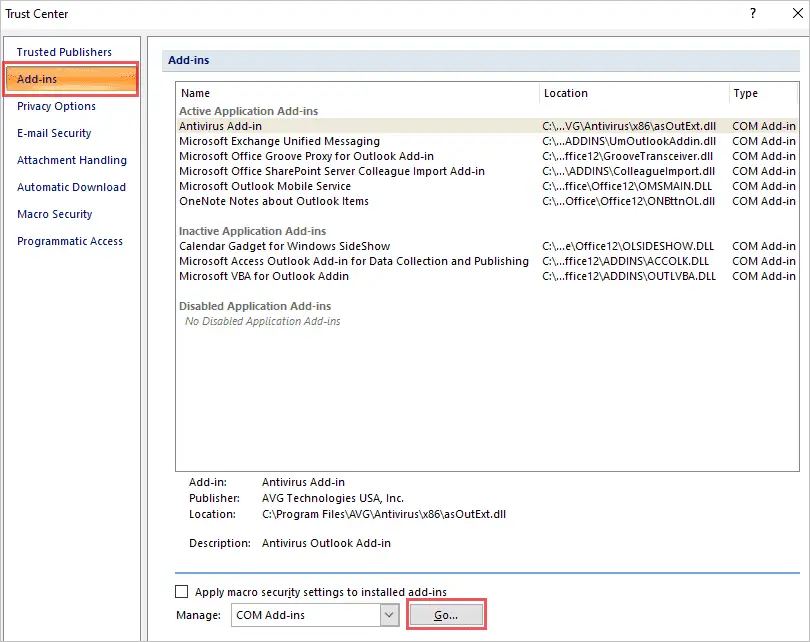Select Microsoft VBA for Outlook Addin
The width and height of the screenshot is (810, 642).
[x=487, y=276]
